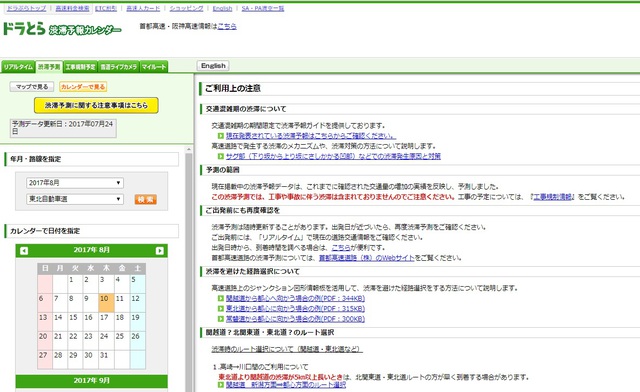Click green arrow bullet beside 300KB PDF link

click(x=221, y=319)
